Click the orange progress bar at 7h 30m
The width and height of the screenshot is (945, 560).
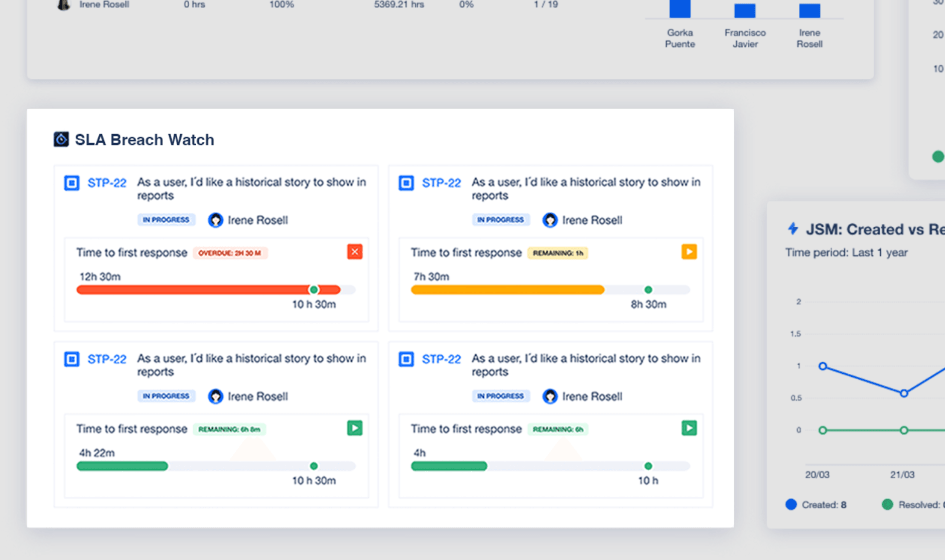pyautogui.click(x=507, y=290)
